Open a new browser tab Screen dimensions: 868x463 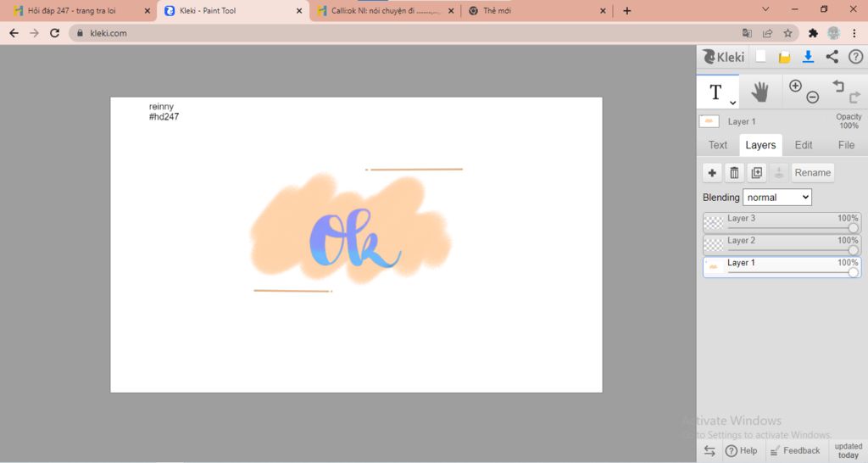pyautogui.click(x=626, y=10)
